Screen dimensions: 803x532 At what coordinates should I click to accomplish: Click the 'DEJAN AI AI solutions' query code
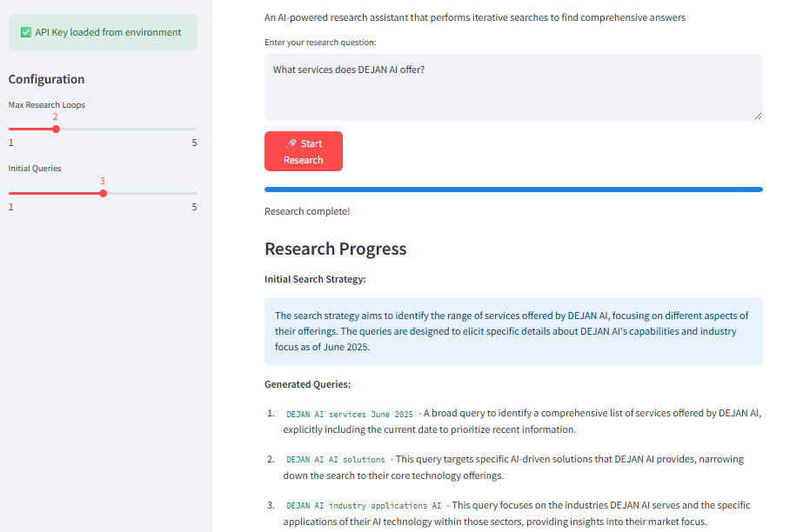click(x=336, y=459)
